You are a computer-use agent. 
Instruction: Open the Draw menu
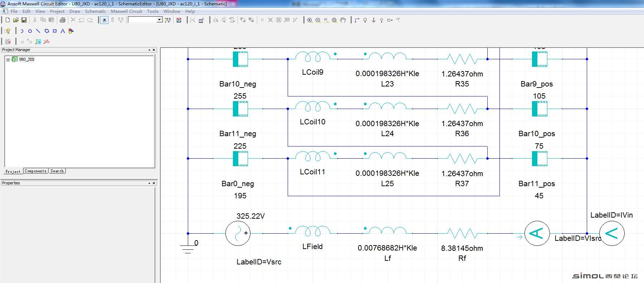point(74,11)
